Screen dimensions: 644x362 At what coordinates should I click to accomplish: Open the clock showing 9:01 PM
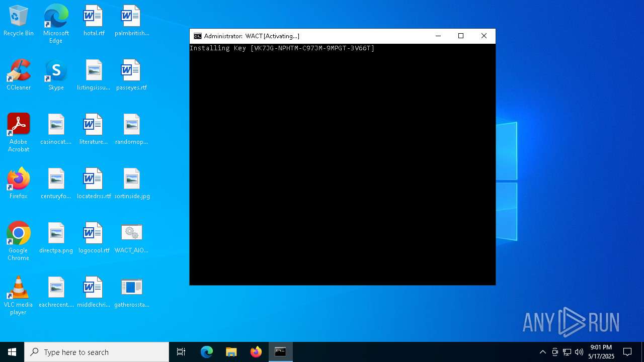point(601,352)
